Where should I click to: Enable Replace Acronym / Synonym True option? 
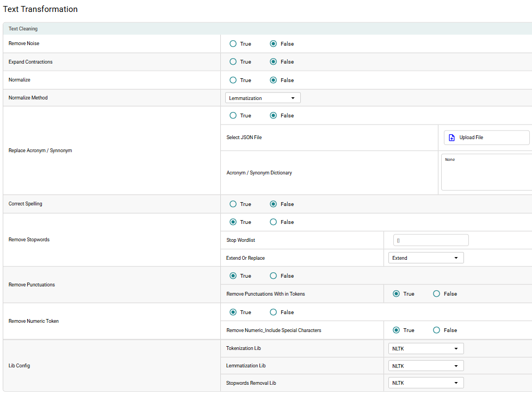pyautogui.click(x=233, y=116)
